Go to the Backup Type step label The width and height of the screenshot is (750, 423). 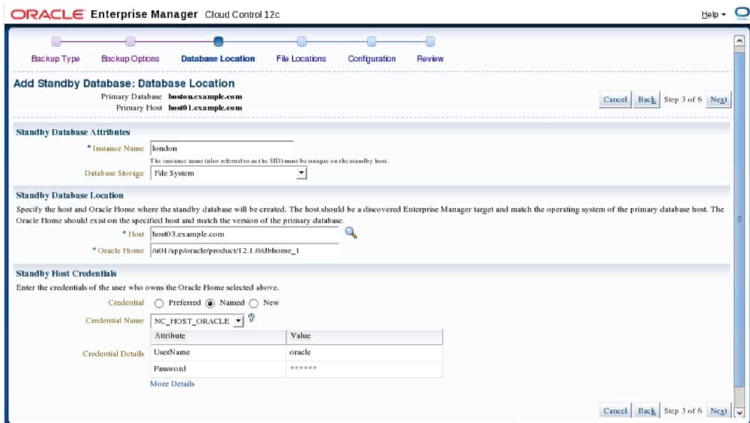(55, 58)
